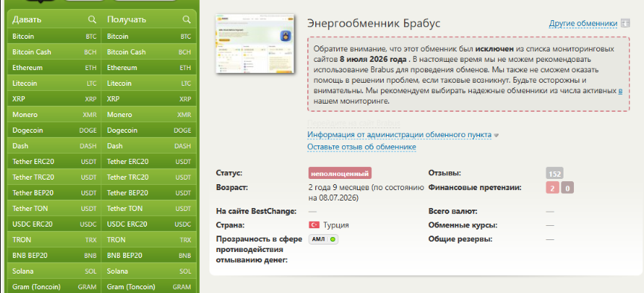Follow the 'в нашем мониторинге' link in the warning
Screen dimensions: 644x293
tap(620, 91)
